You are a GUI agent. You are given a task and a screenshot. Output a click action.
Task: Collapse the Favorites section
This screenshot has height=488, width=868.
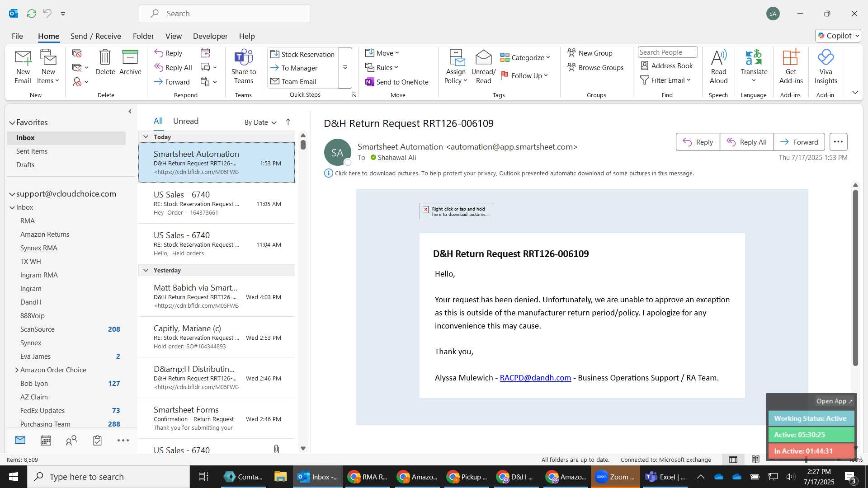12,122
